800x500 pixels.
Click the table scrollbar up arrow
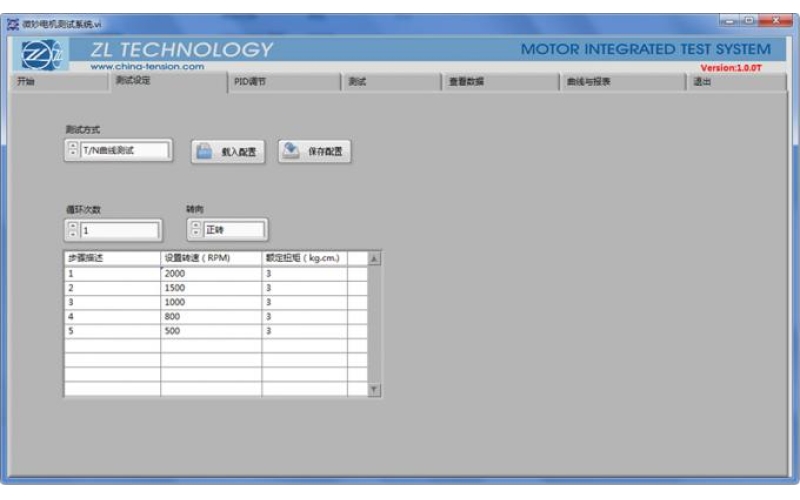click(374, 259)
